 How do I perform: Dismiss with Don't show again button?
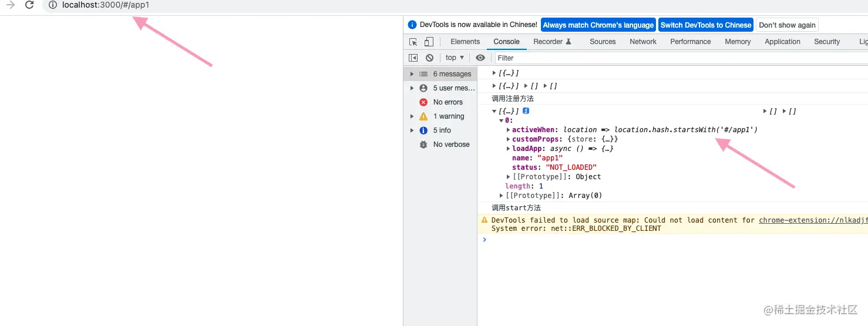(787, 25)
